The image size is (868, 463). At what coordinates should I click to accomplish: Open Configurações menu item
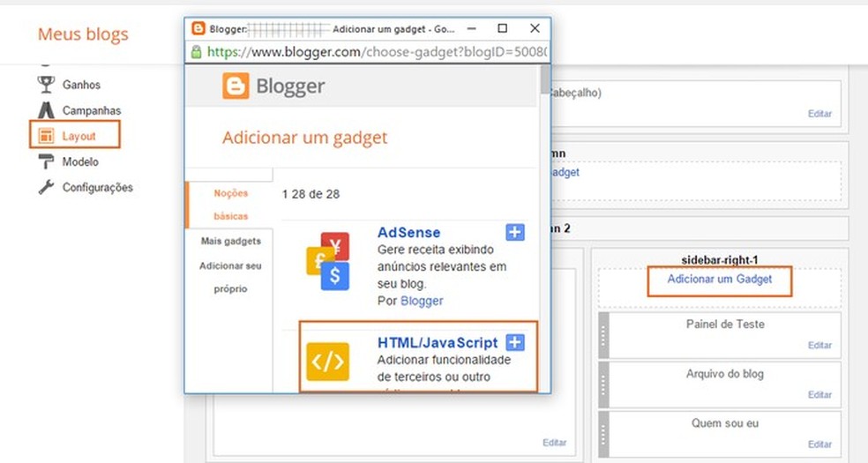point(97,187)
